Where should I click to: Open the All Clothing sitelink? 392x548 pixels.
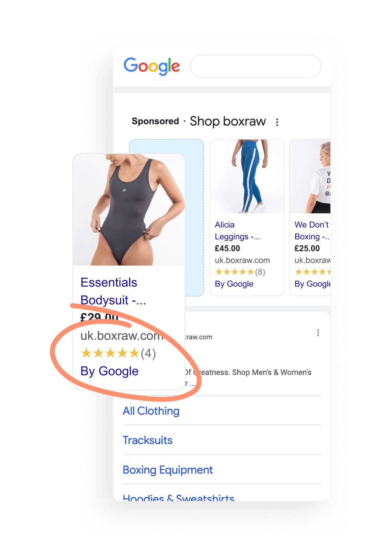[151, 411]
